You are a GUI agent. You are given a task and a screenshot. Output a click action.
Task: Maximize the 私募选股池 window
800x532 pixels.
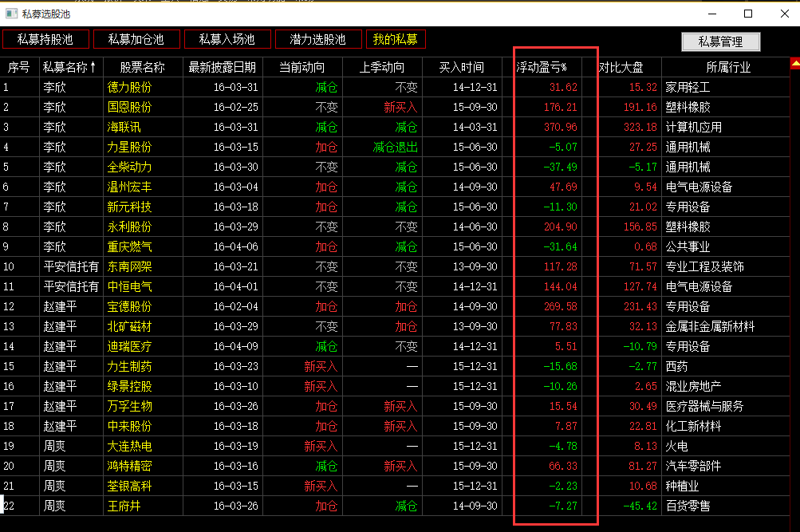tap(748, 14)
